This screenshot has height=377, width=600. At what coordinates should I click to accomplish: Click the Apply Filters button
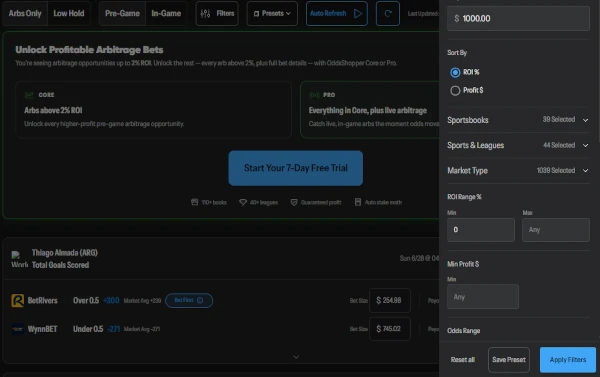point(568,360)
